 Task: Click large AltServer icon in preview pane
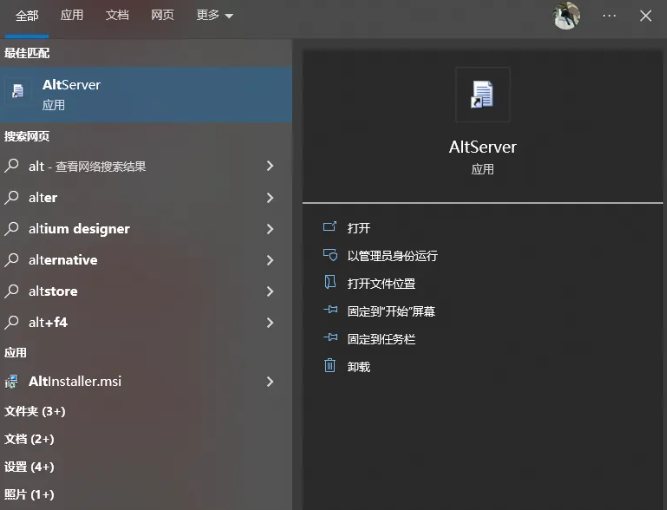tap(482, 94)
